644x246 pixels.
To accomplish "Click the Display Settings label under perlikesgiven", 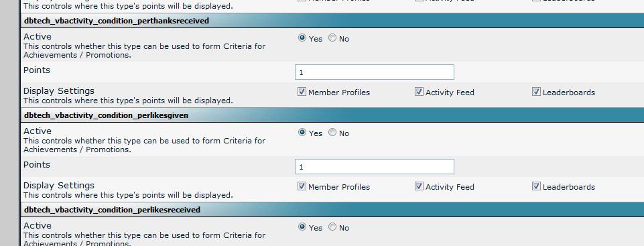I will pyautogui.click(x=59, y=185).
